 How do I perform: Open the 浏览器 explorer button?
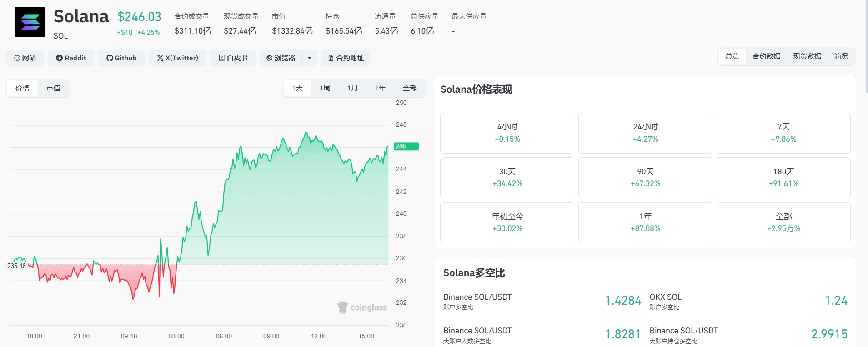coord(281,58)
